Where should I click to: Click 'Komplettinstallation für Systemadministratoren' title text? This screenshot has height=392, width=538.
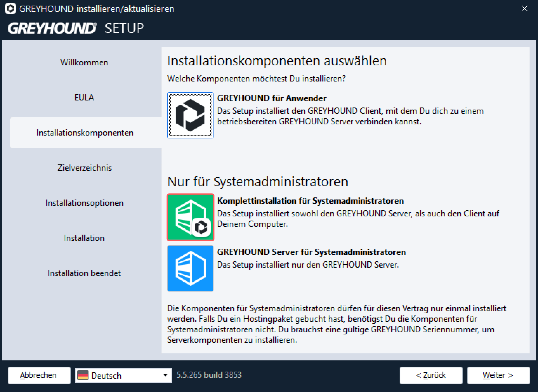click(310, 201)
